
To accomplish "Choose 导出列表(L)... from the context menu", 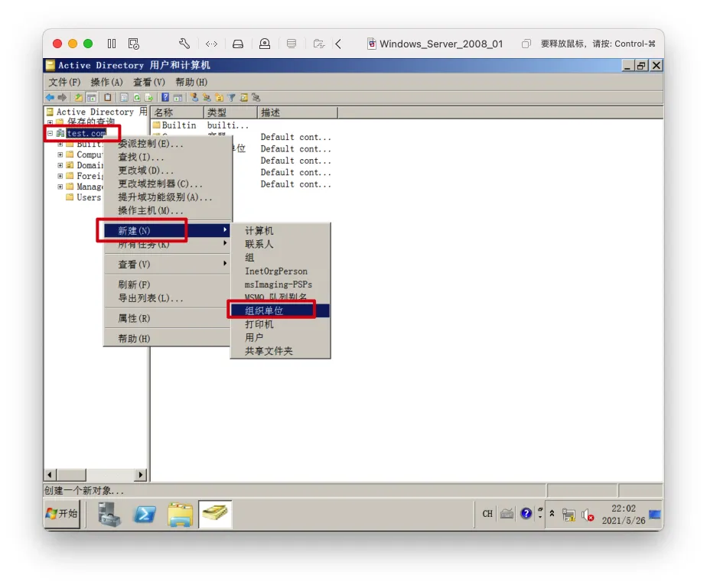I will coord(168,298).
